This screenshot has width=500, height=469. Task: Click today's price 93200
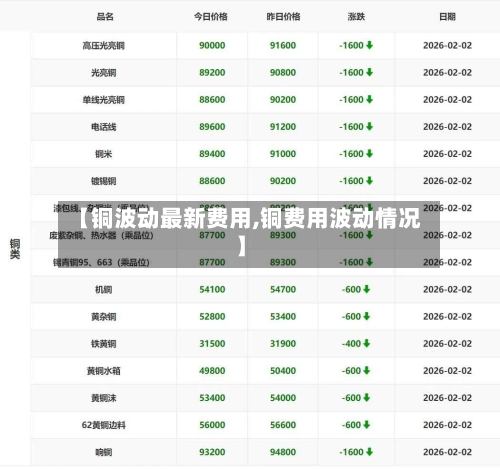coord(212,452)
